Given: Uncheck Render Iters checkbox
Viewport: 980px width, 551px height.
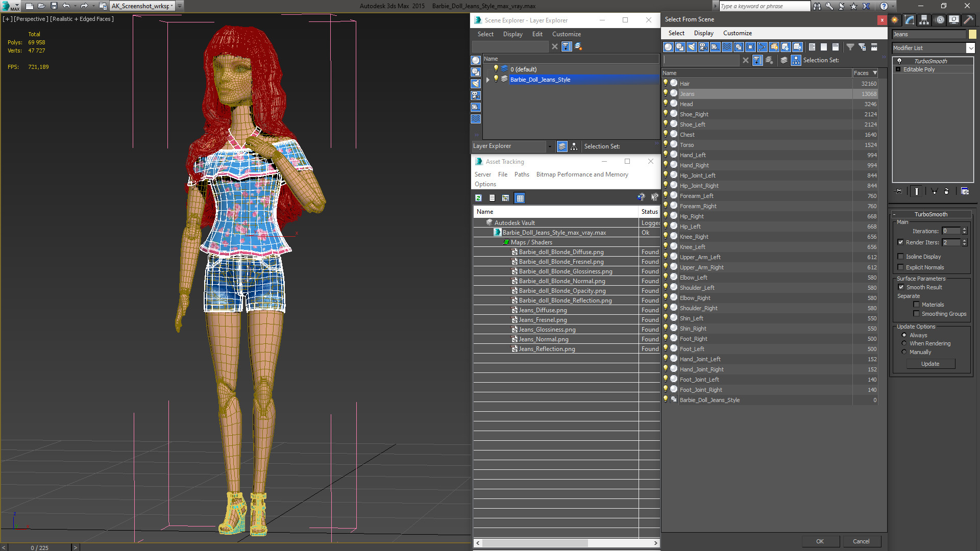Looking at the screenshot, I should [901, 242].
